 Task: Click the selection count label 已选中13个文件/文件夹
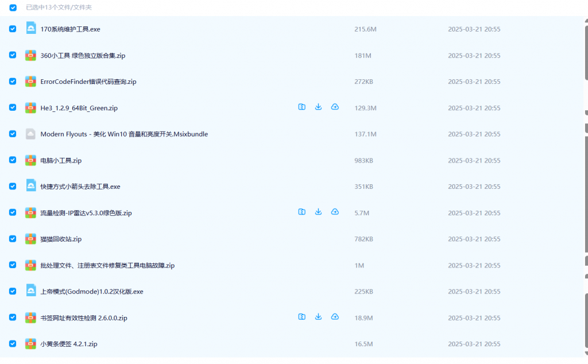[60, 7]
